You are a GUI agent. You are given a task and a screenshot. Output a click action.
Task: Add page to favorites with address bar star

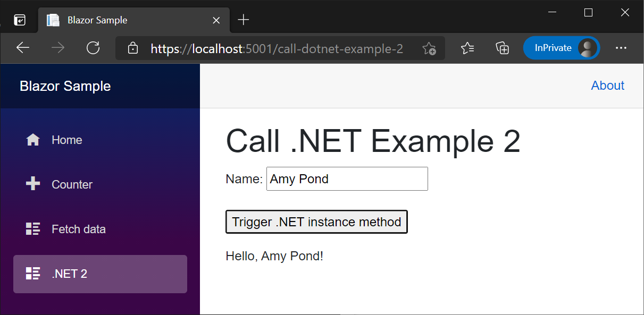[x=429, y=48]
